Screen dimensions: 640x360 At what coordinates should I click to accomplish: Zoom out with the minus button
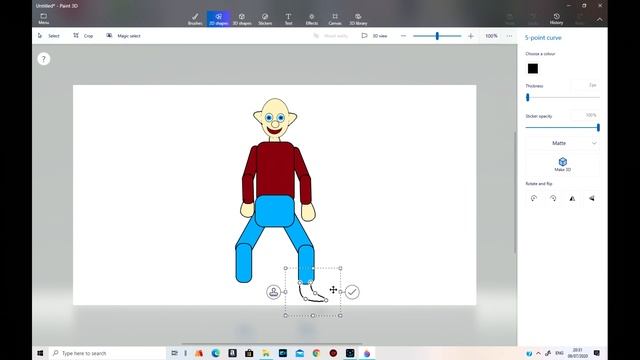pos(403,36)
